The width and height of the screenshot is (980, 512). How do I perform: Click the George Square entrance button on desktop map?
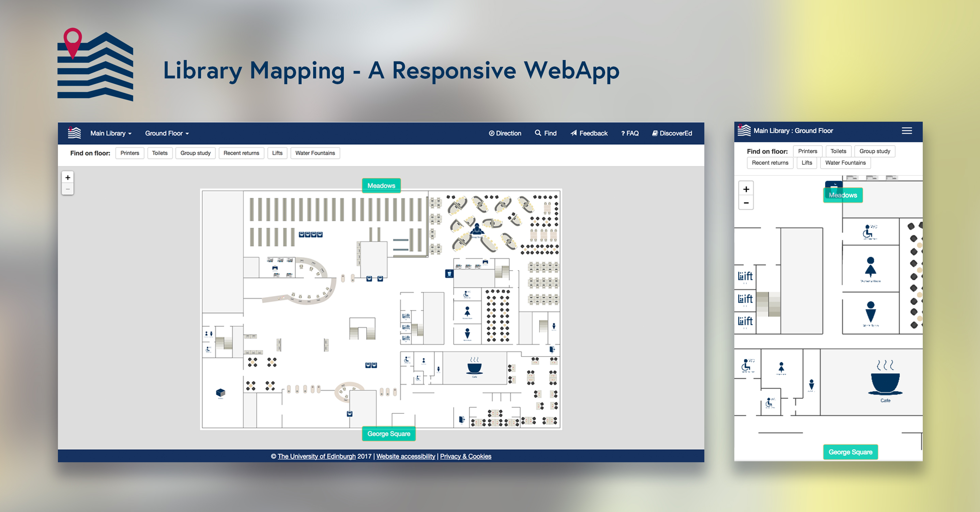pyautogui.click(x=388, y=434)
